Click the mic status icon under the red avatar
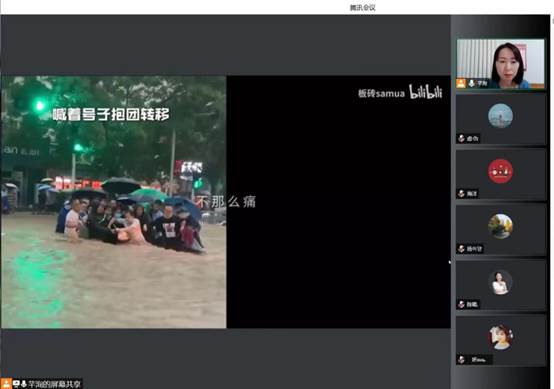554x389 pixels. coord(461,194)
